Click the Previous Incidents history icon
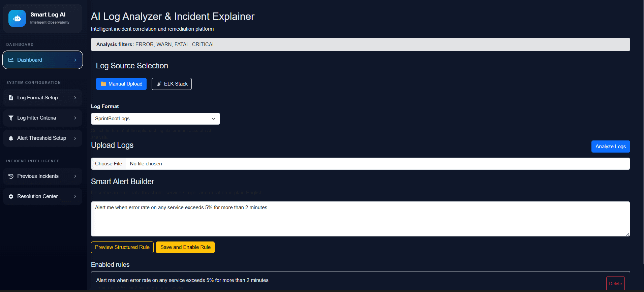This screenshot has width=644, height=292. (x=11, y=176)
